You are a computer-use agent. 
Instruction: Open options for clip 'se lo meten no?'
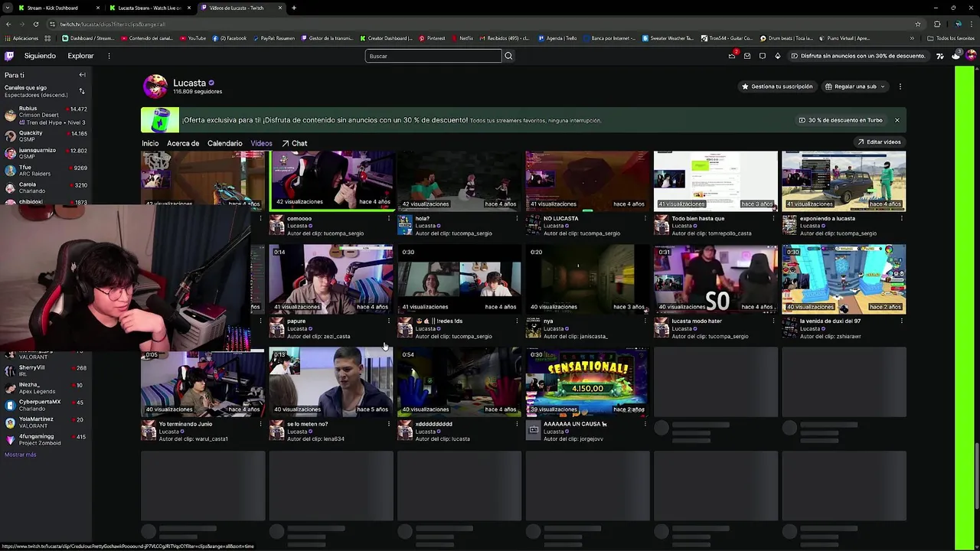point(389,424)
